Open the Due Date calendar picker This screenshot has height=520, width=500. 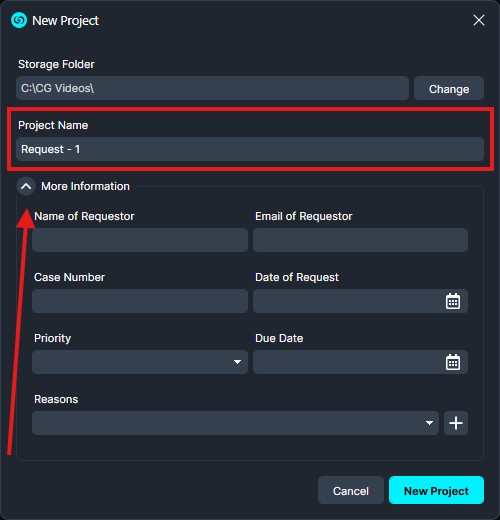tap(453, 362)
